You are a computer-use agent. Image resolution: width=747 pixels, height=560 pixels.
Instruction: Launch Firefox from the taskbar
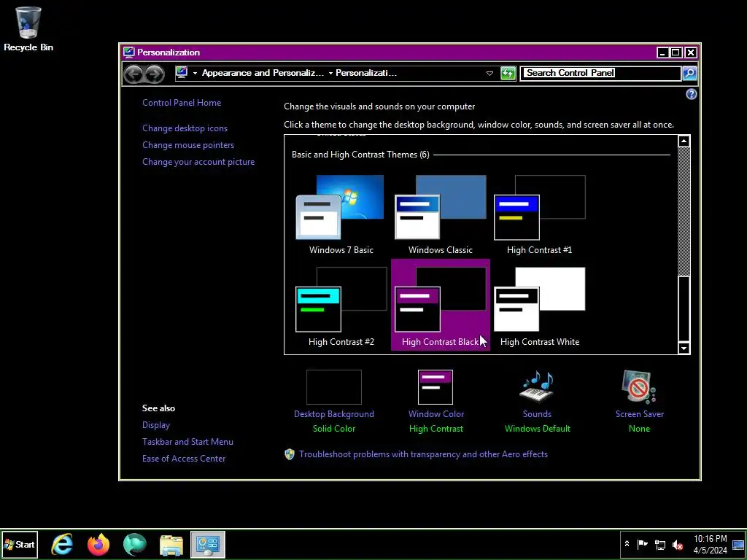(x=98, y=544)
